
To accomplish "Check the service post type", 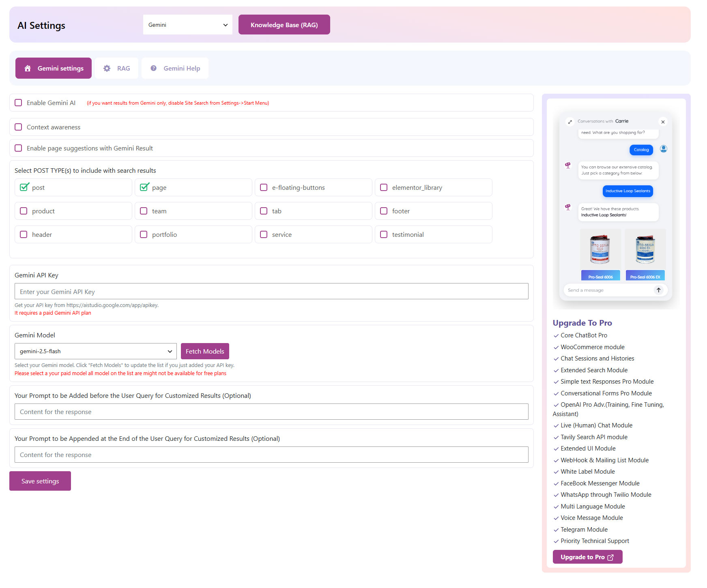I will 264,234.
